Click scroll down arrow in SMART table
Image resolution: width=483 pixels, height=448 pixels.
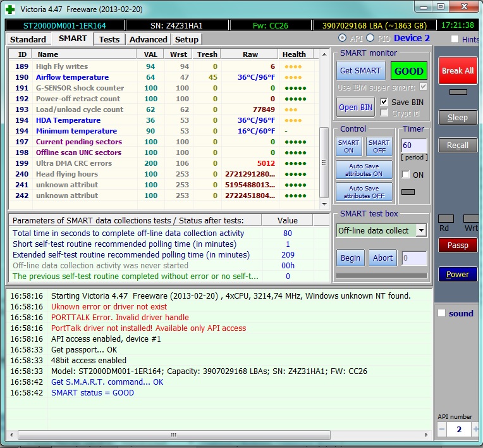tap(324, 204)
